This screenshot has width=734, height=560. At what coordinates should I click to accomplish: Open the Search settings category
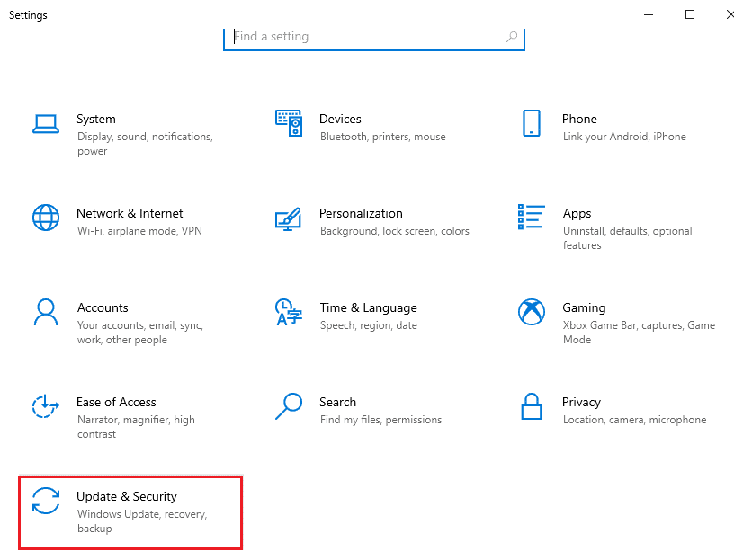tap(338, 402)
